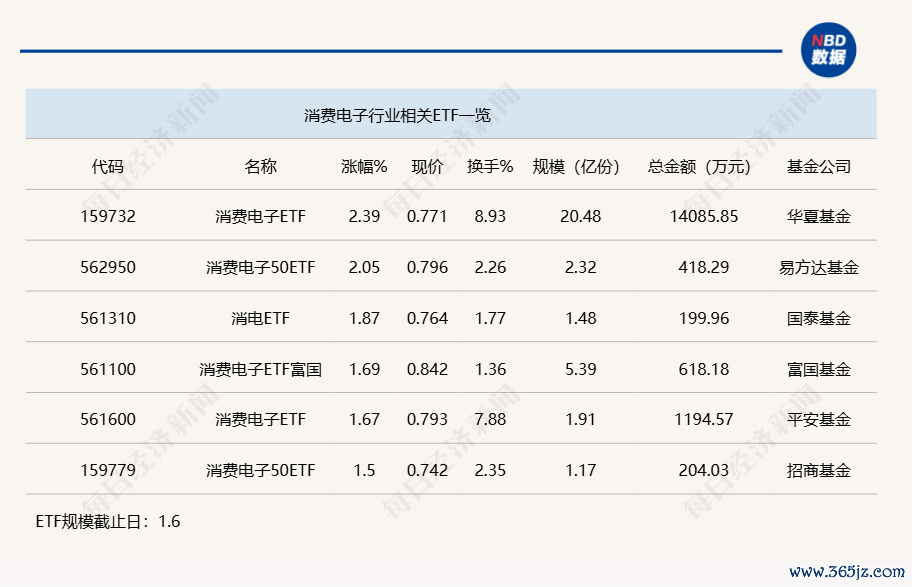This screenshot has width=912, height=587.
Task: Click the 总金额（万元）column header
Action: point(699,167)
